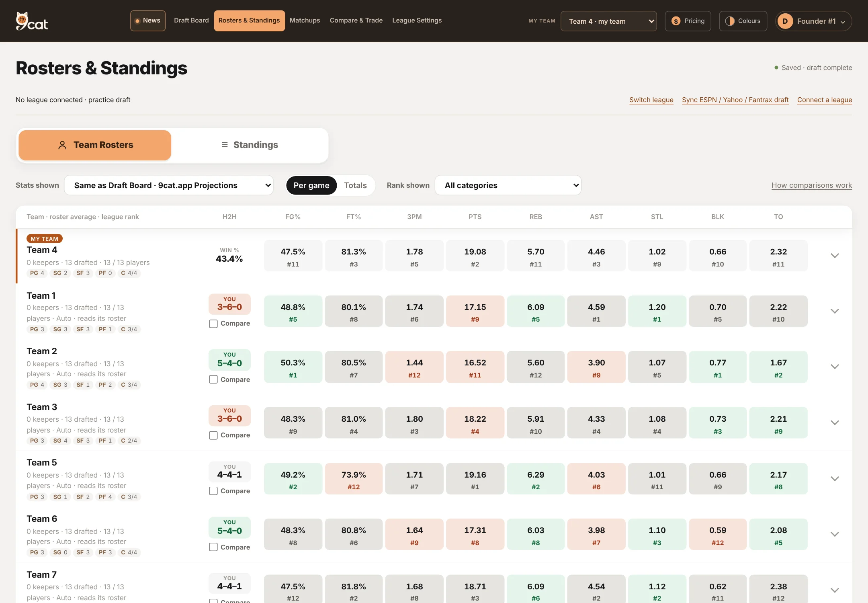Open the Rank shown All categories dropdown
Image resolution: width=868 pixels, height=603 pixels.
[x=508, y=185]
